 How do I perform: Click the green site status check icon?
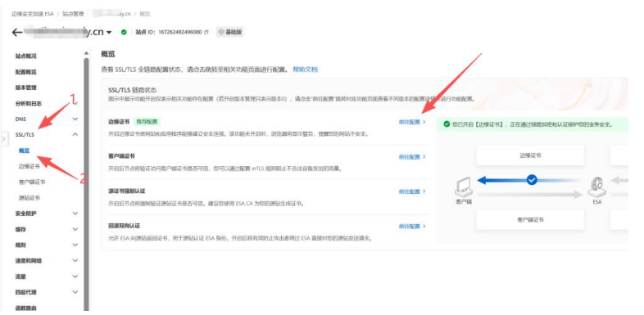tap(124, 32)
